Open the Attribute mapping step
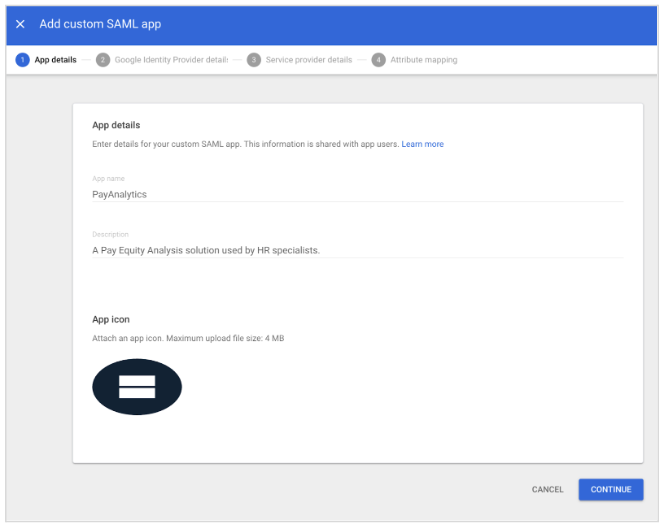 point(423,60)
